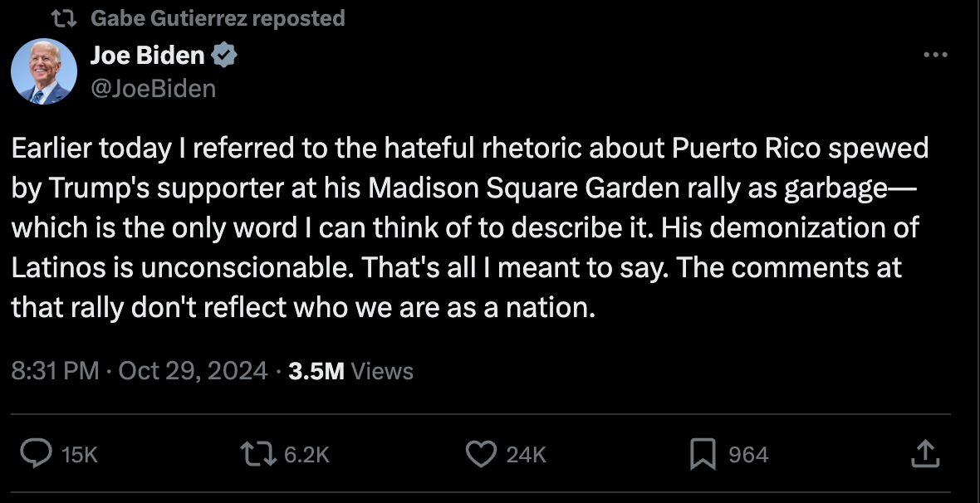Click the verified badge next to Joe Biden
The height and width of the screenshot is (503, 980).
point(223,55)
